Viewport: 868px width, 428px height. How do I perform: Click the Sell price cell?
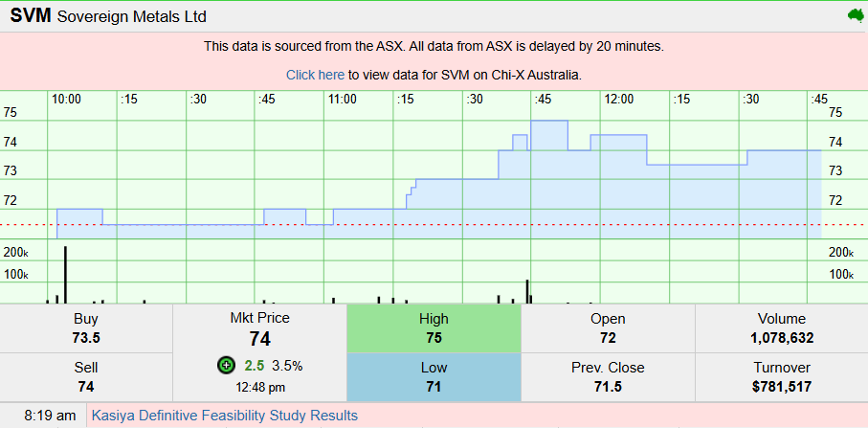click(x=86, y=377)
